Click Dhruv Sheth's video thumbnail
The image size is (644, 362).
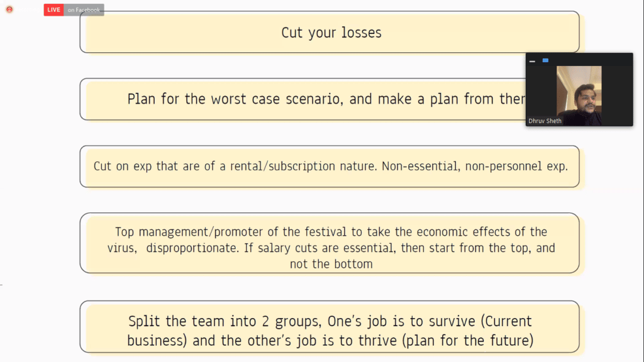[x=579, y=94]
